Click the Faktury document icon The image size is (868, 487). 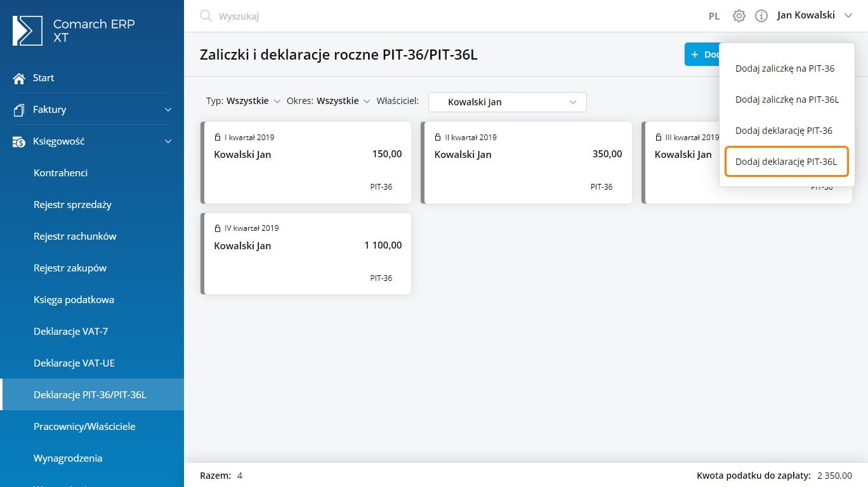click(19, 110)
